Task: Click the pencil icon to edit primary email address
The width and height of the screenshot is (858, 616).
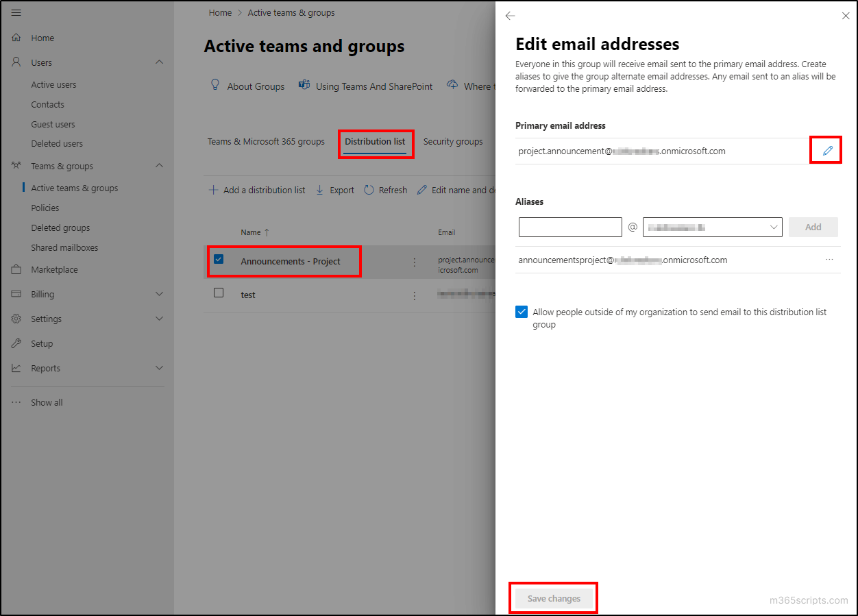Action: click(825, 150)
